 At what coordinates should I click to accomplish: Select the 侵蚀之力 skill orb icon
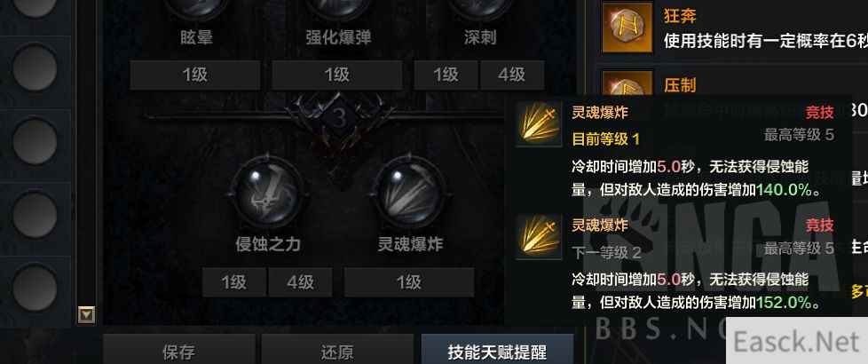click(x=267, y=193)
